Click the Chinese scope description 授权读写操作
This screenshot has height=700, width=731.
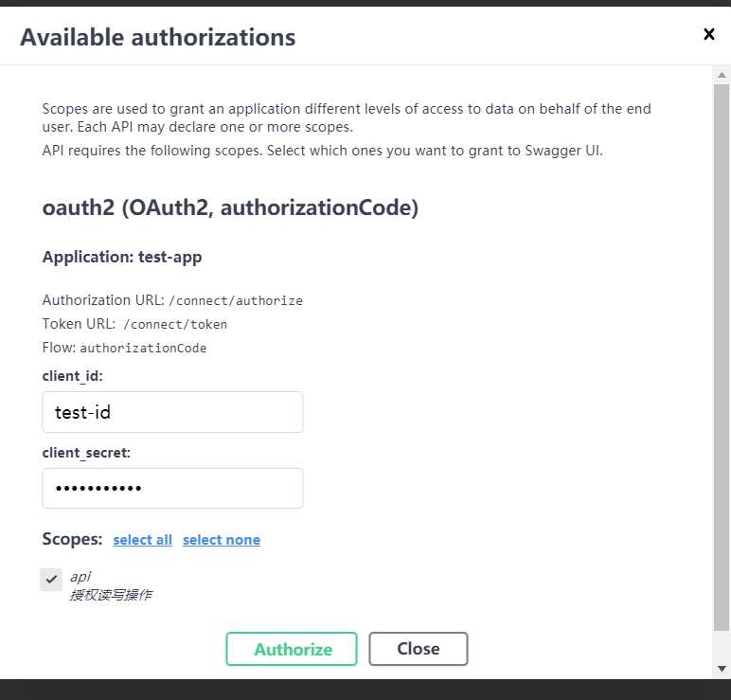tap(111, 595)
